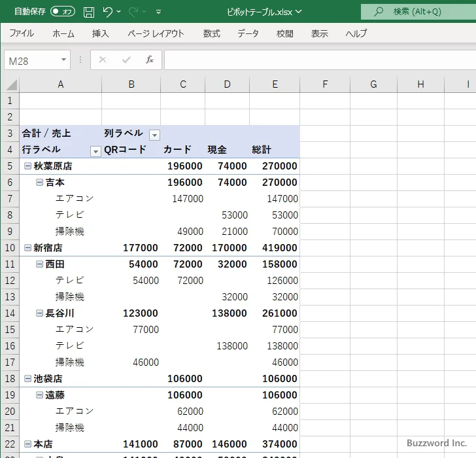The height and width of the screenshot is (458, 476).
Task: Collapse the 本店 group
Action: pos(27,444)
